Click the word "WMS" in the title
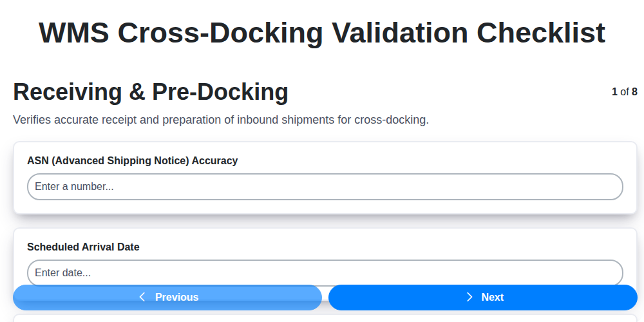 click(x=72, y=32)
